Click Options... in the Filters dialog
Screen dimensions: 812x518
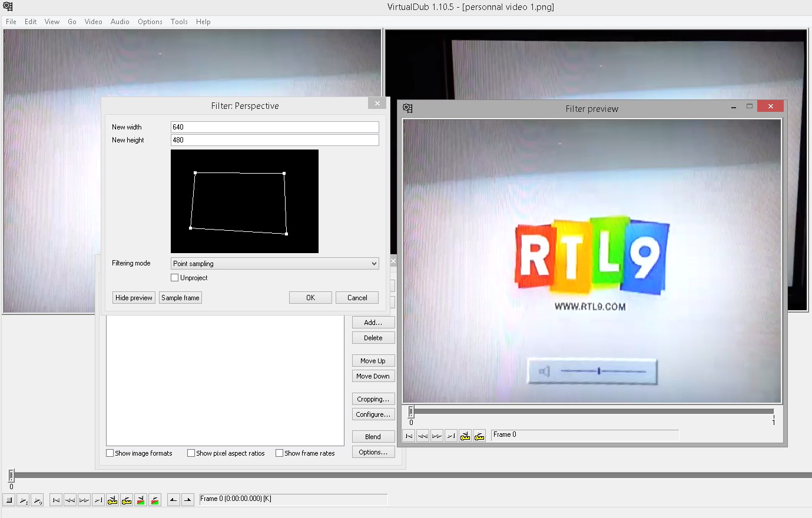[373, 452]
